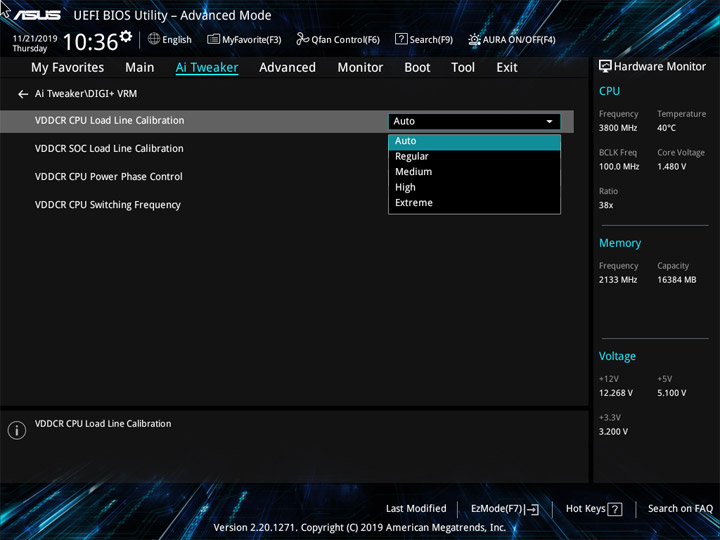The image size is (720, 540).
Task: Switch to EzMode(F7) label
Action: [x=497, y=509]
